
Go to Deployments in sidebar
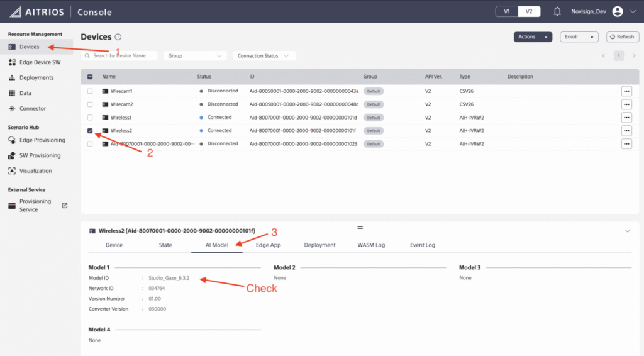(36, 77)
